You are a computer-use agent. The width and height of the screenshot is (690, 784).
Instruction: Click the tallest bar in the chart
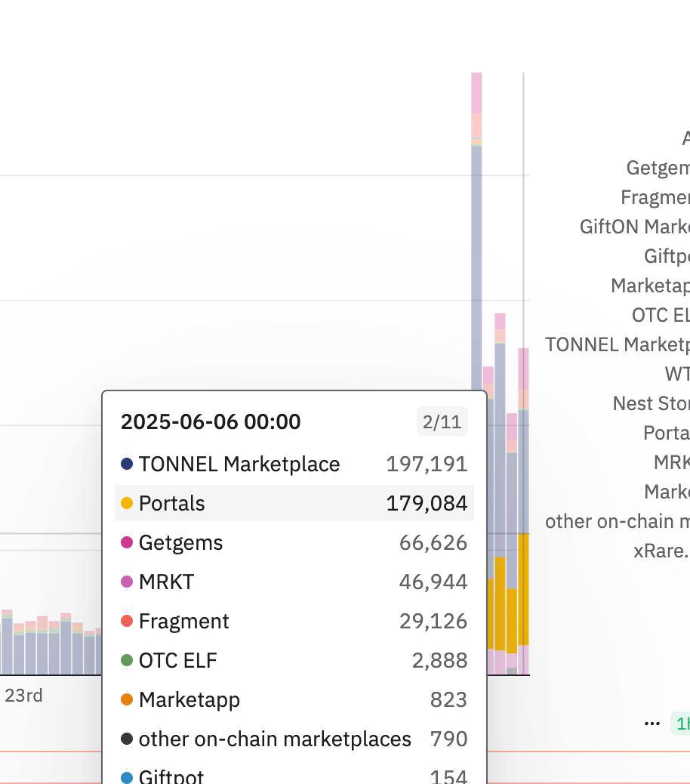(476, 231)
